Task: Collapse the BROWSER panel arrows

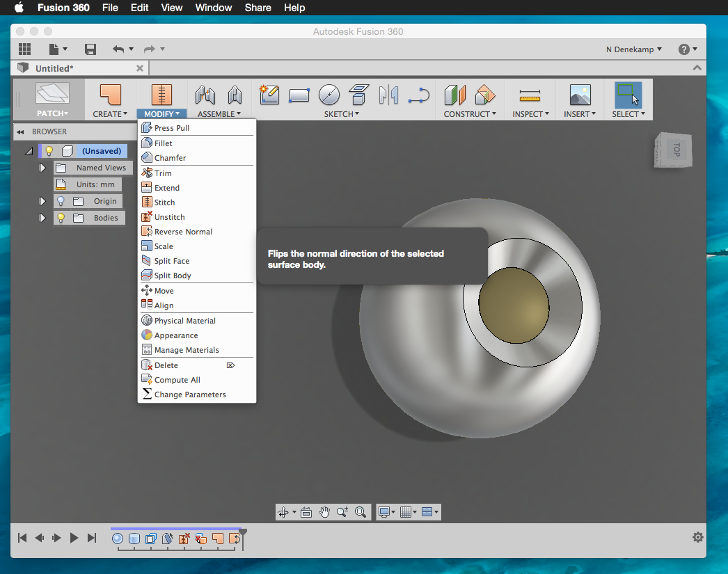Action: [x=20, y=131]
